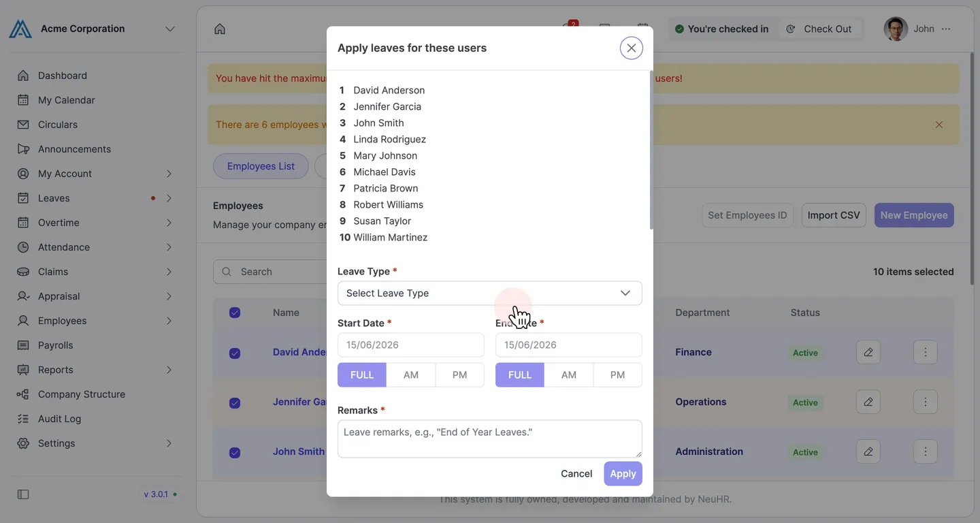Click the Check Out button
Viewport: 980px width, 523px height.
tap(819, 29)
